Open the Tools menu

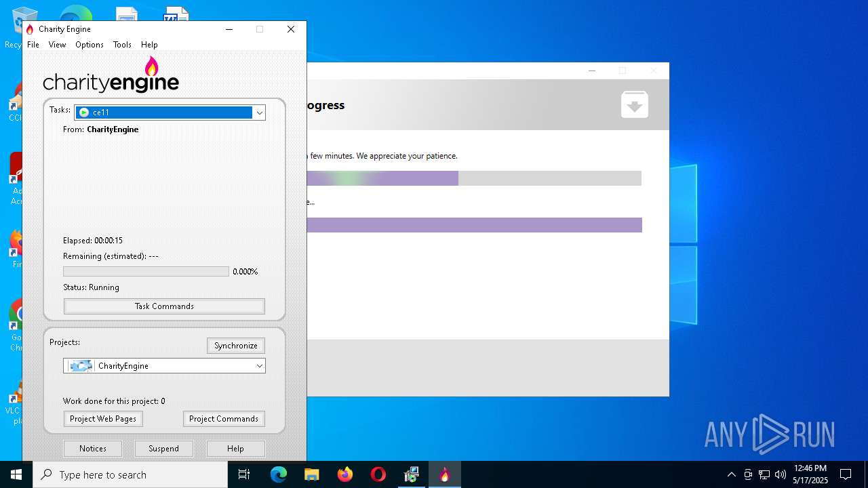[122, 45]
